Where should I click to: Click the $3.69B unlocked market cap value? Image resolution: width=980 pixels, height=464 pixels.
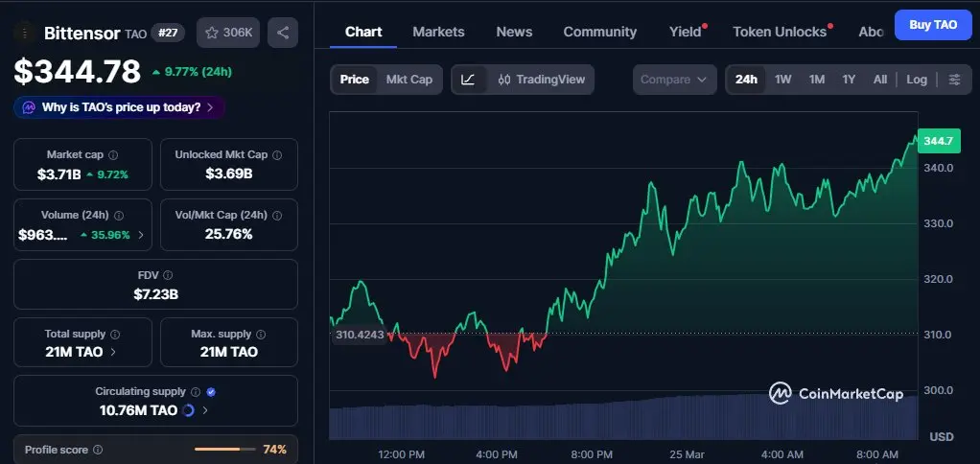click(x=229, y=174)
